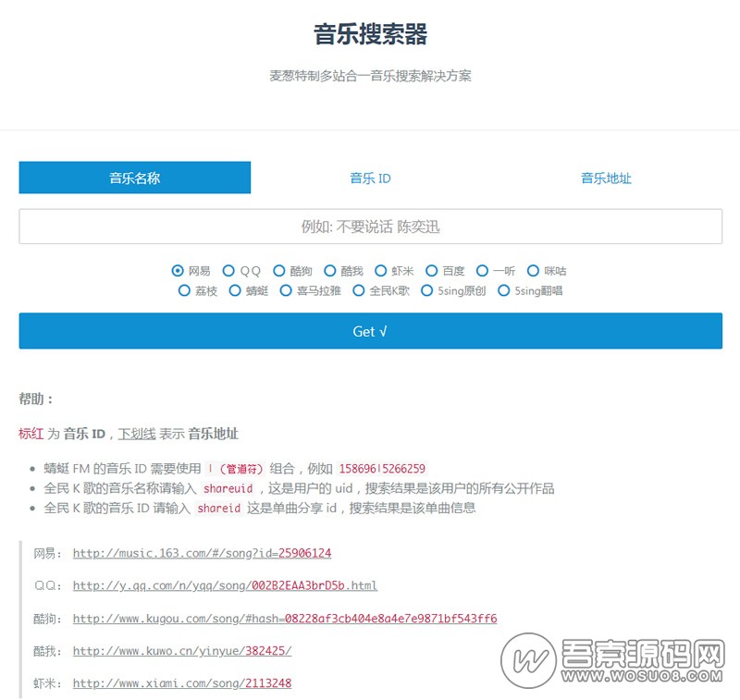The height and width of the screenshot is (700, 740).
Task: Select the 荔枝 source option
Action: click(x=184, y=290)
